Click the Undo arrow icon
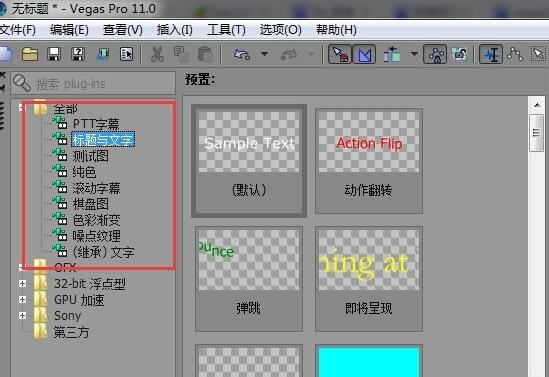Image resolution: width=549 pixels, height=377 pixels. click(242, 54)
